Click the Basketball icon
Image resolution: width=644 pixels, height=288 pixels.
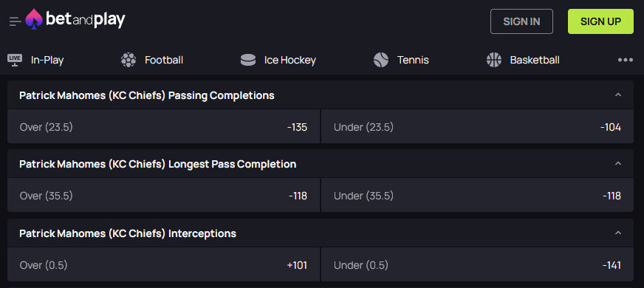493,60
